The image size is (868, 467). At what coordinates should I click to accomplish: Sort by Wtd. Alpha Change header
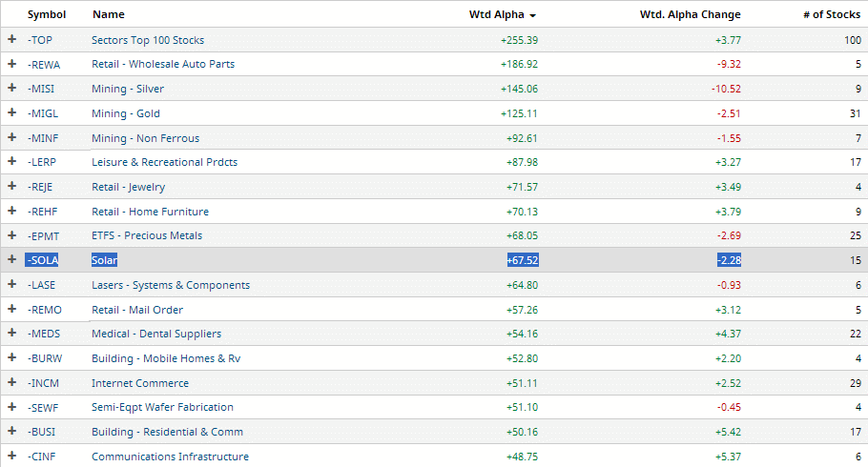691,15
